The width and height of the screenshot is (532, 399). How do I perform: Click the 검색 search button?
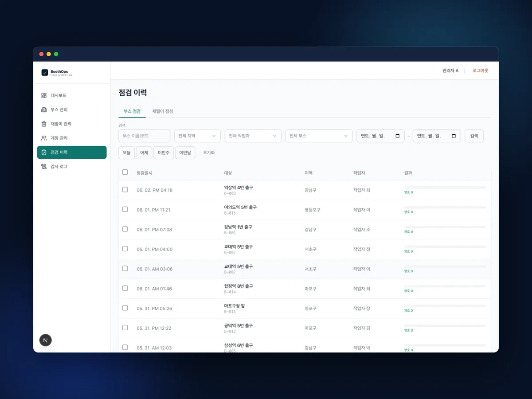474,136
